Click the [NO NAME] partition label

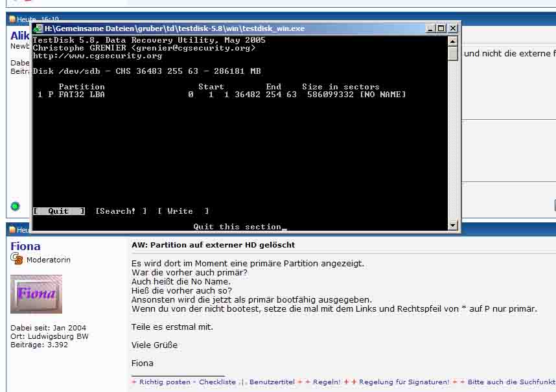pyautogui.click(x=382, y=95)
